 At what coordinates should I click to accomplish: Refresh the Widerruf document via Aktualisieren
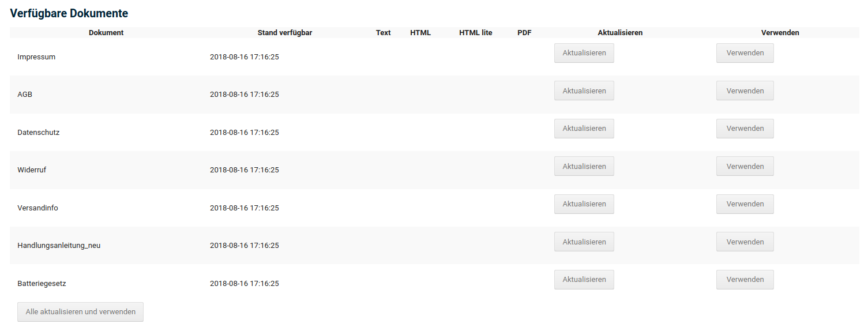click(x=584, y=167)
